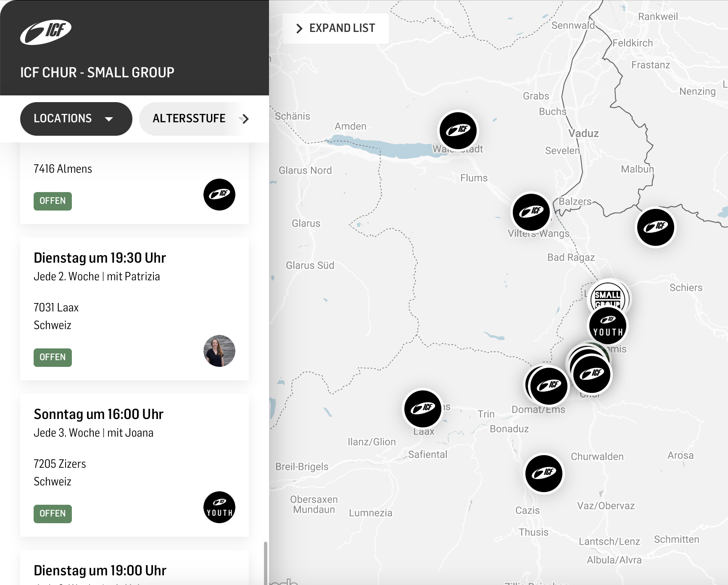
Task: Click the ICF logo in the header
Action: (46, 32)
